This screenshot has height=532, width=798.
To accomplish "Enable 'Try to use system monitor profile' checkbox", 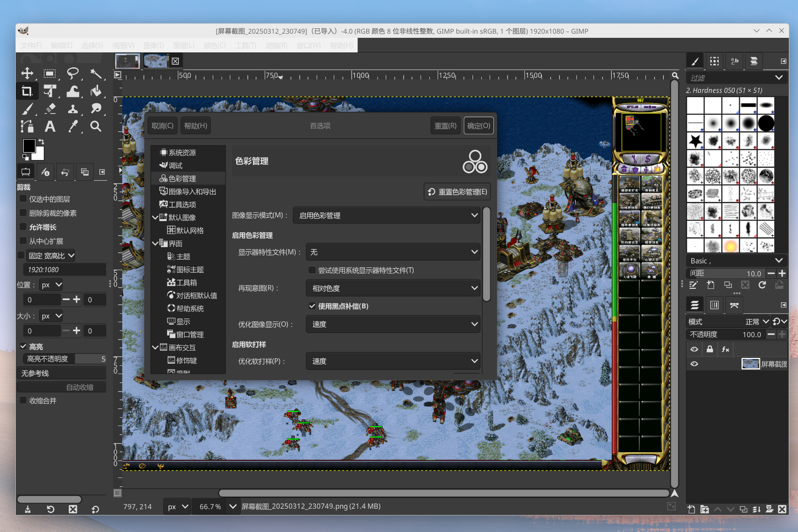I will [312, 270].
